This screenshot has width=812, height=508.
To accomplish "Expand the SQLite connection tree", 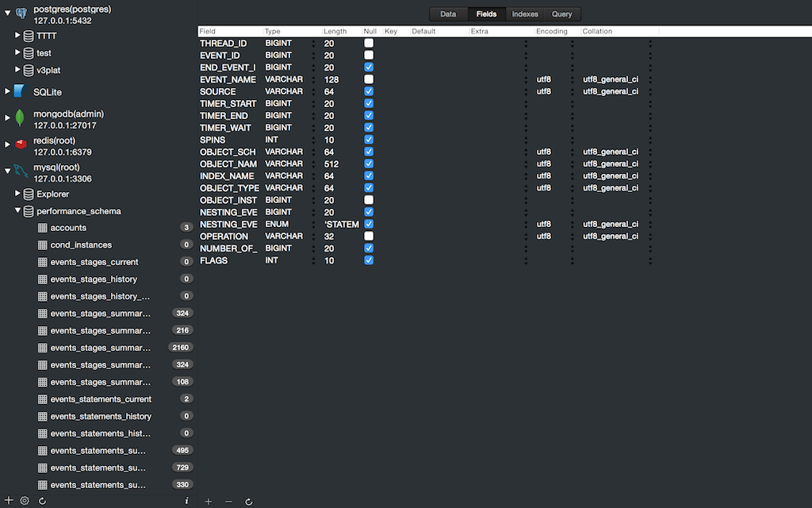I will (8, 92).
